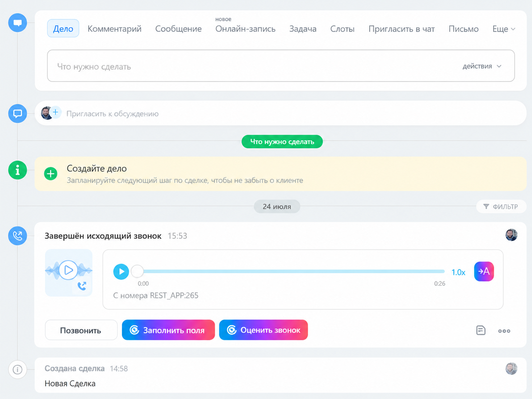Expand the Еще dropdown in tabs
Image resolution: width=532 pixels, height=399 pixels.
pos(504,29)
